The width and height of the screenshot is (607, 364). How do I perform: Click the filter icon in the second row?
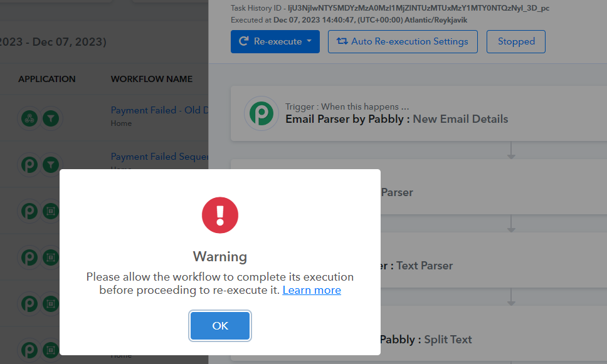pos(51,165)
